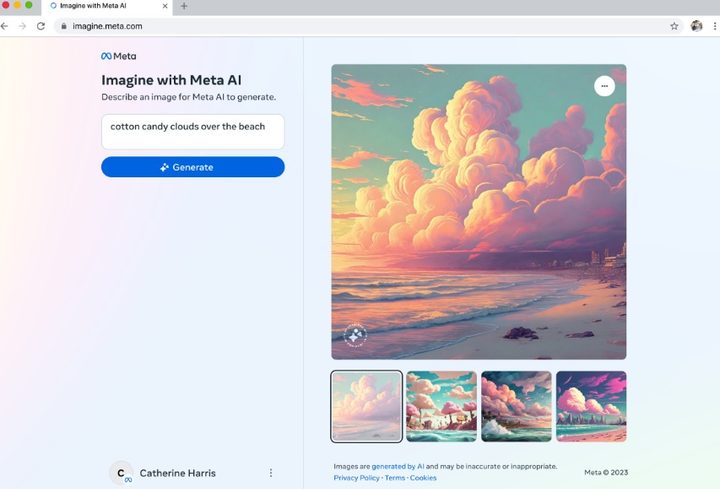
Task: Open Chrome's three-dot menu
Action: point(714,26)
